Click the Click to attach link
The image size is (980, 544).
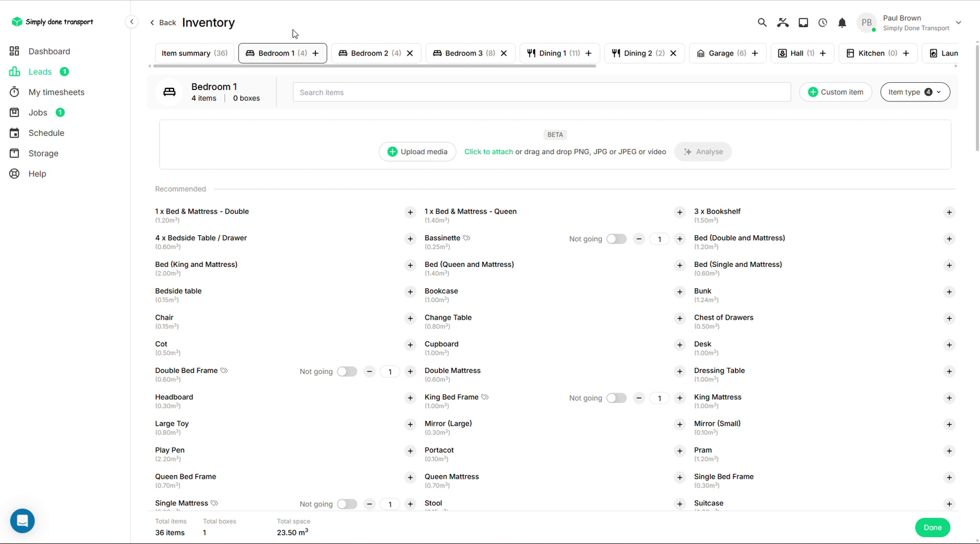coord(488,152)
